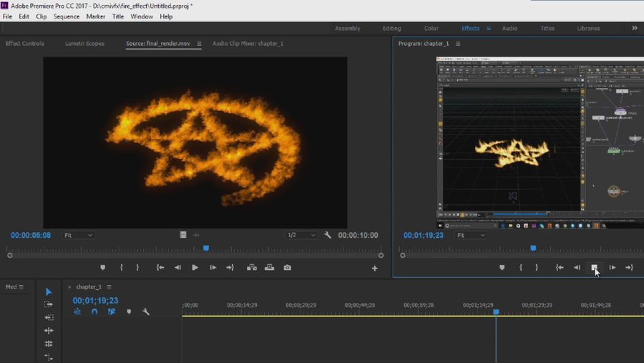644x363 pixels.
Task: Click the Insert button in Source monitor
Action: [x=252, y=268]
